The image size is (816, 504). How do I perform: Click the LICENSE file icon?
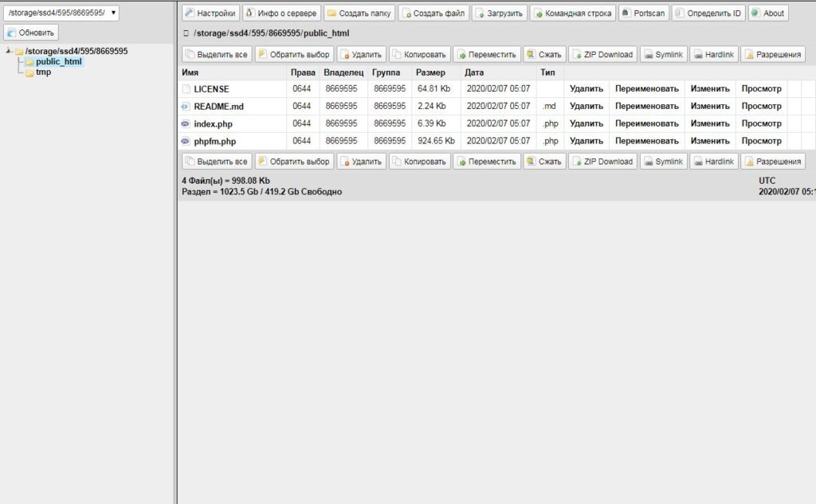186,89
